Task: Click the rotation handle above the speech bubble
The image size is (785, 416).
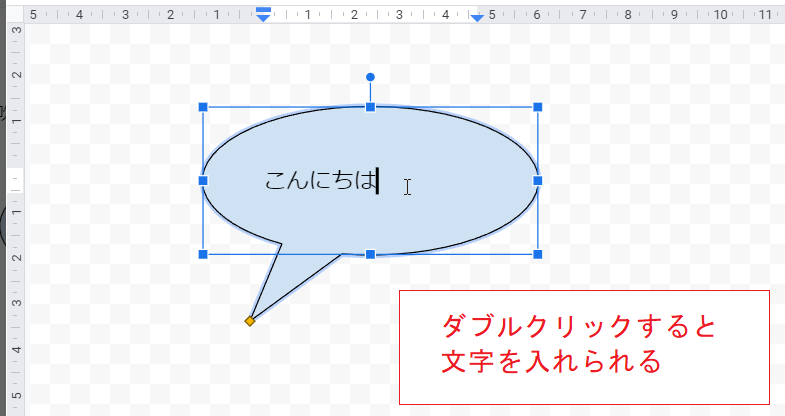Action: [370, 77]
